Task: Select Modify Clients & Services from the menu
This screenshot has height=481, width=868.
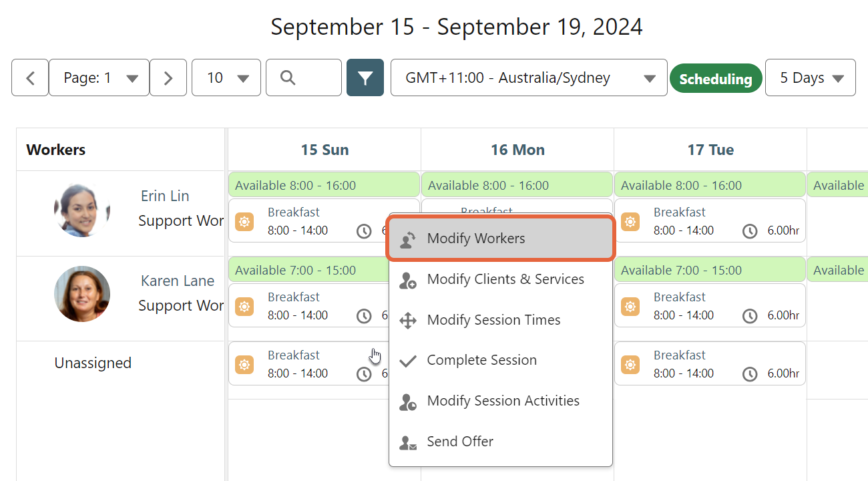Action: (505, 279)
